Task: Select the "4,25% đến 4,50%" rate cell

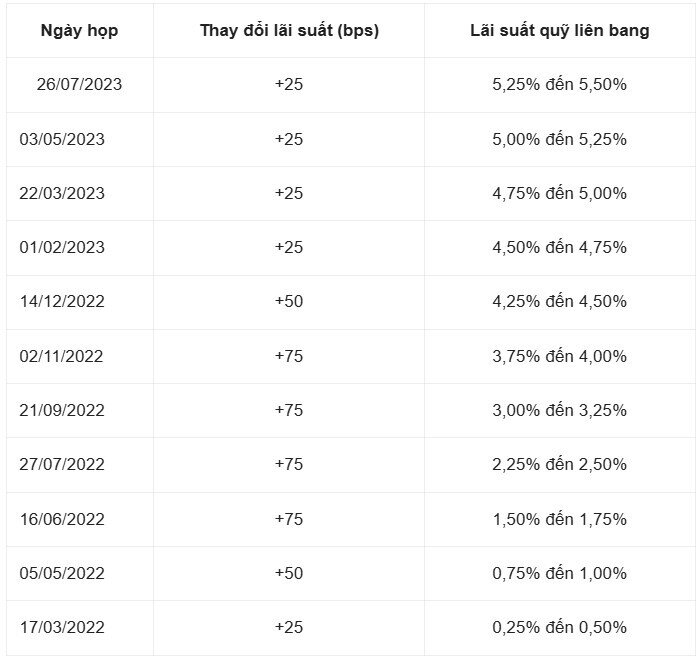Action: coord(559,301)
